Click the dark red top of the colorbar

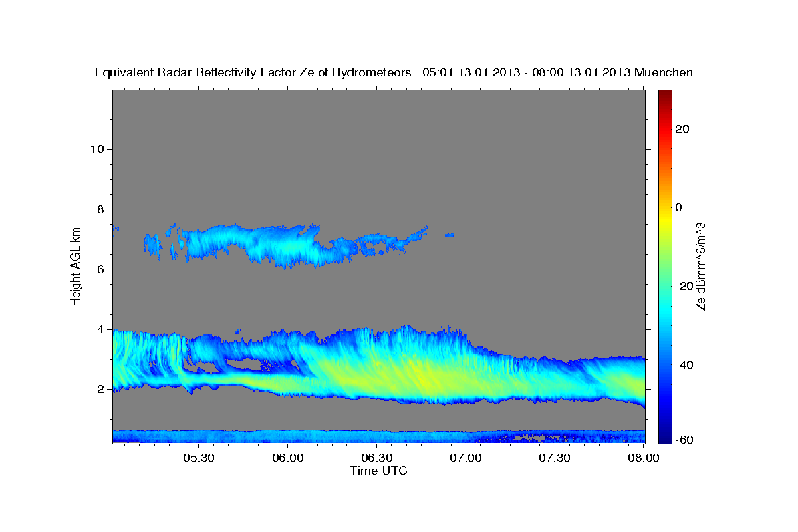[665, 94]
